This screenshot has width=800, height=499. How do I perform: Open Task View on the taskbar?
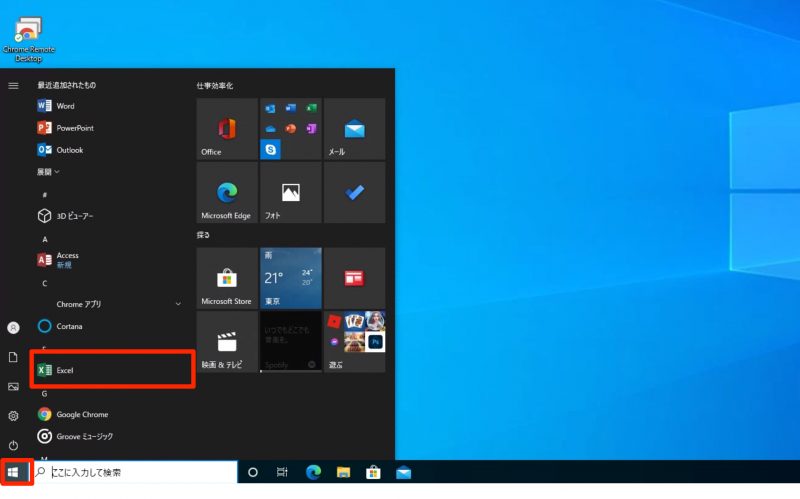pos(282,472)
